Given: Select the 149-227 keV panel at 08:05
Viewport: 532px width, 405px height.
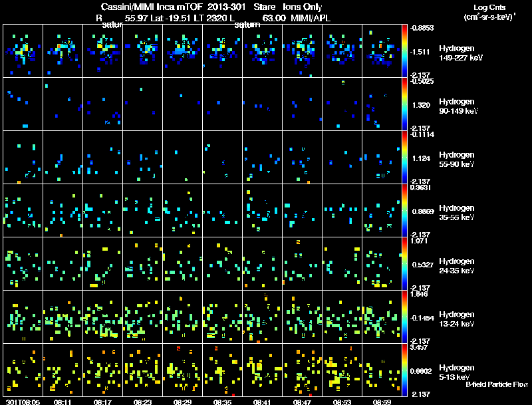Looking at the screenshot, I should 23,51.
